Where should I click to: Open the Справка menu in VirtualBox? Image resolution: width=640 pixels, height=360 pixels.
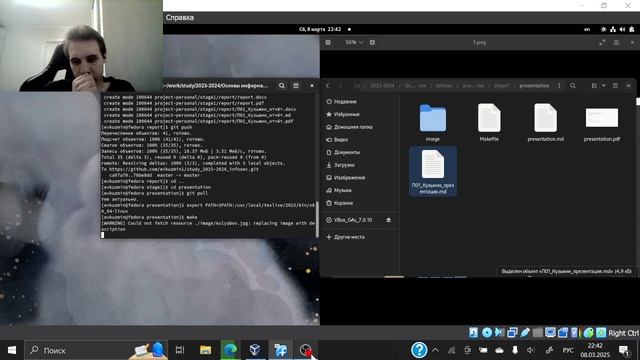point(180,18)
